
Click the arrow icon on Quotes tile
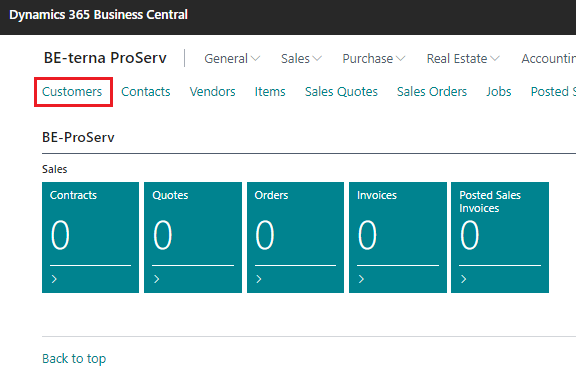[x=157, y=279]
